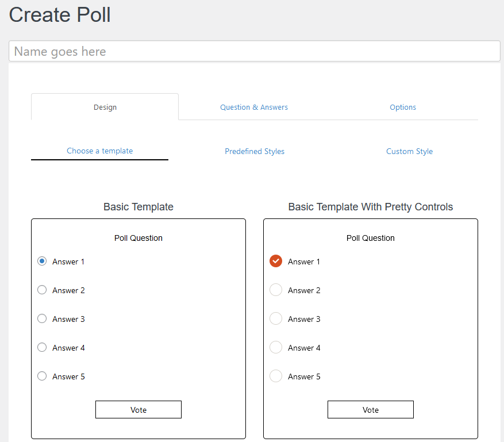The width and height of the screenshot is (504, 442).
Task: Click Poll Question text in Basic Template
Action: (x=138, y=238)
